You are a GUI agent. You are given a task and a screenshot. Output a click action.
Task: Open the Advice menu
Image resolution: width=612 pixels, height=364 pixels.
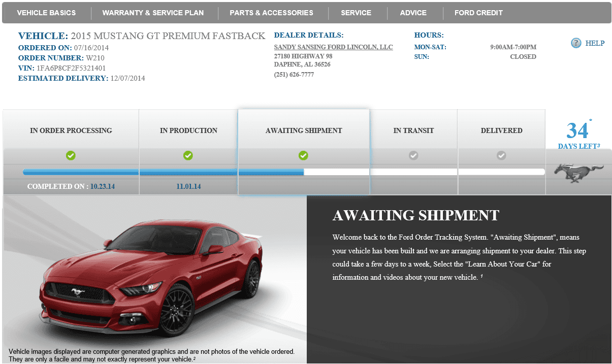click(x=413, y=13)
